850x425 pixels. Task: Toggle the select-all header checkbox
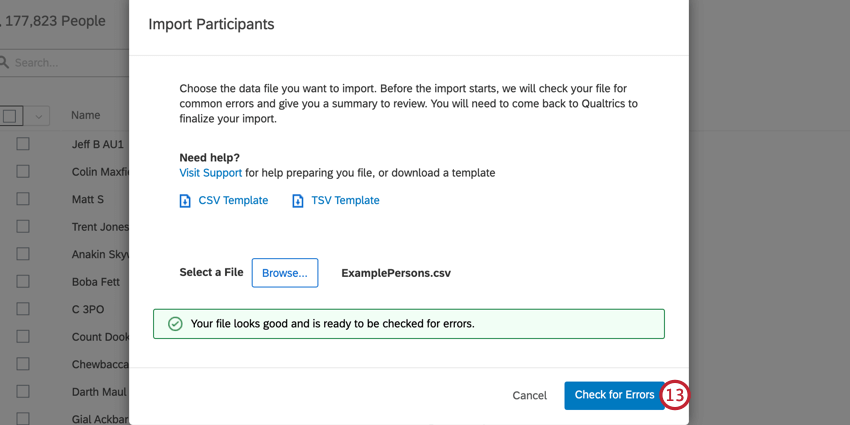click(x=10, y=116)
